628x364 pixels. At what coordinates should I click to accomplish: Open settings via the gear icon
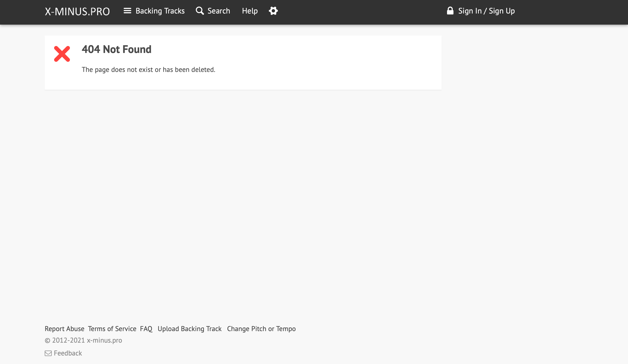[273, 11]
